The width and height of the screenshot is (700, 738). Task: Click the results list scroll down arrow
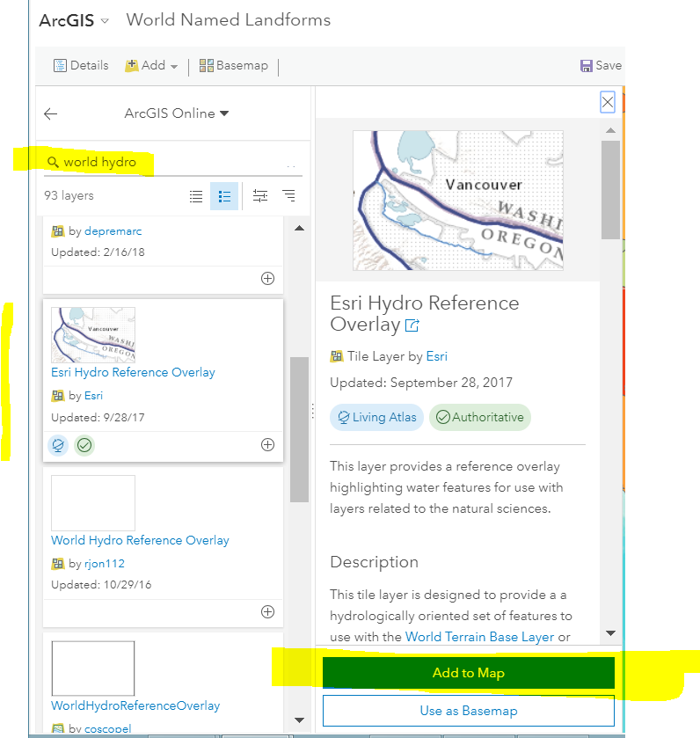pos(299,720)
